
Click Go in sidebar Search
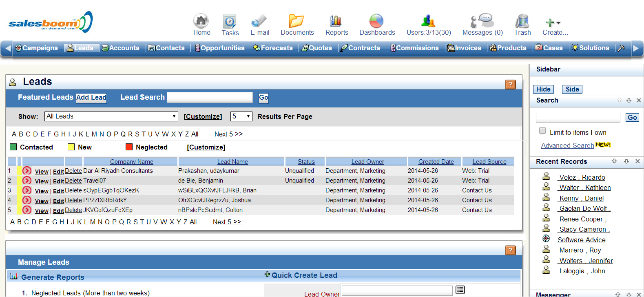pos(632,117)
